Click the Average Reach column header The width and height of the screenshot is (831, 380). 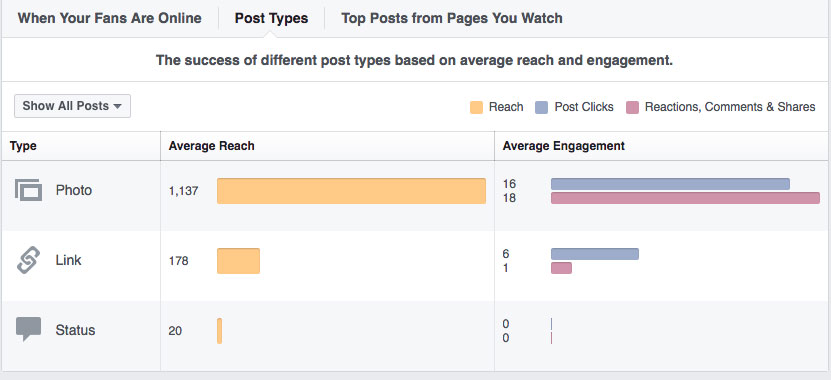click(211, 146)
